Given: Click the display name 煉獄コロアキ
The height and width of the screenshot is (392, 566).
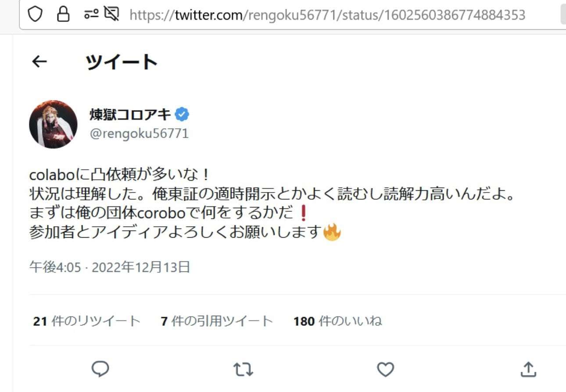Looking at the screenshot, I should [130, 115].
